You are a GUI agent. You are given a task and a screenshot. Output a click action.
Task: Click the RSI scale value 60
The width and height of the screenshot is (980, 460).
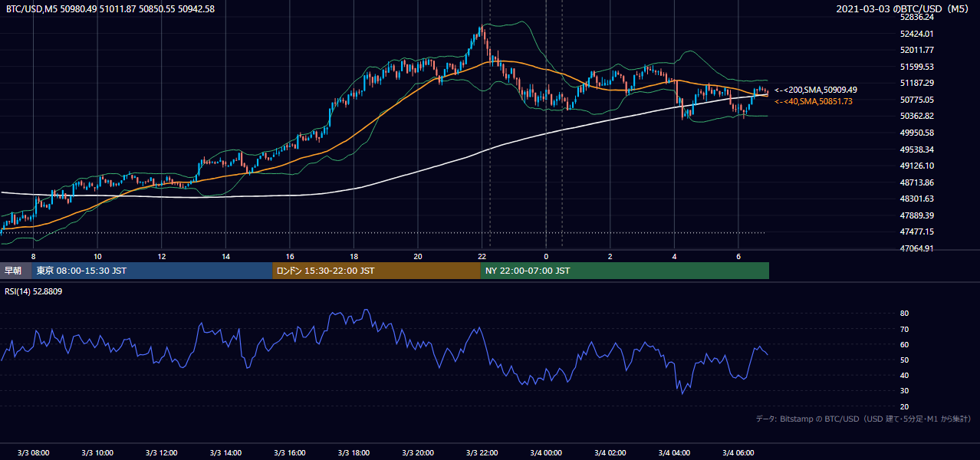905,344
